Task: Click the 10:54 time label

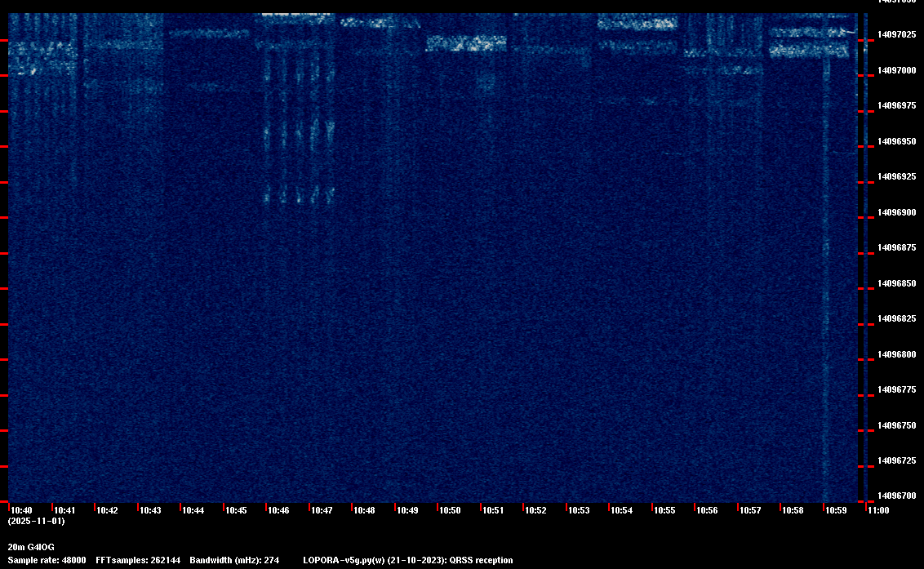Action: click(x=622, y=510)
